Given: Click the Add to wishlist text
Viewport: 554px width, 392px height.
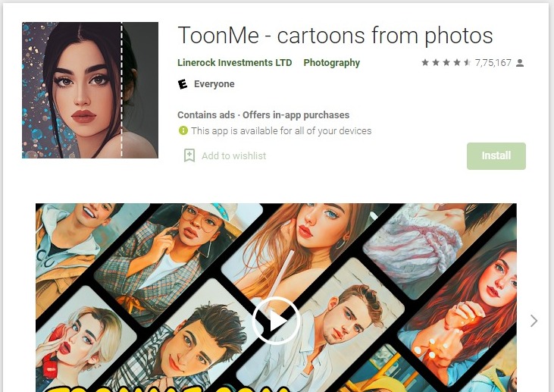Looking at the screenshot, I should [233, 155].
